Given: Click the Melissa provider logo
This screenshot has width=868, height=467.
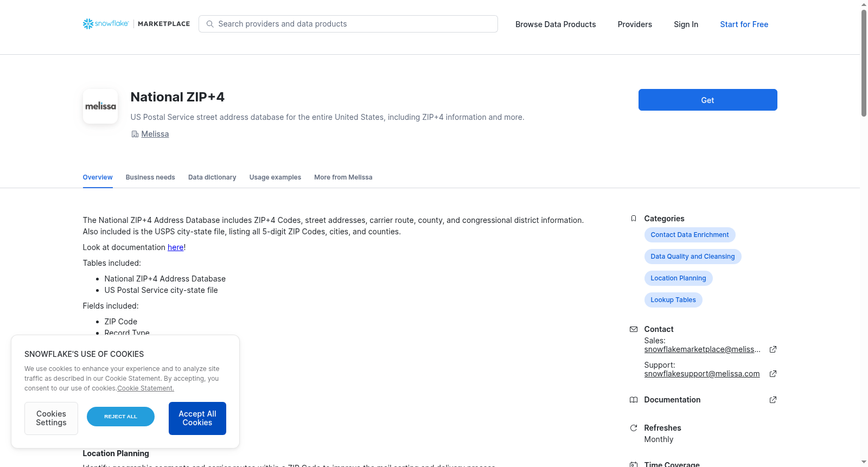Looking at the screenshot, I should [x=100, y=106].
